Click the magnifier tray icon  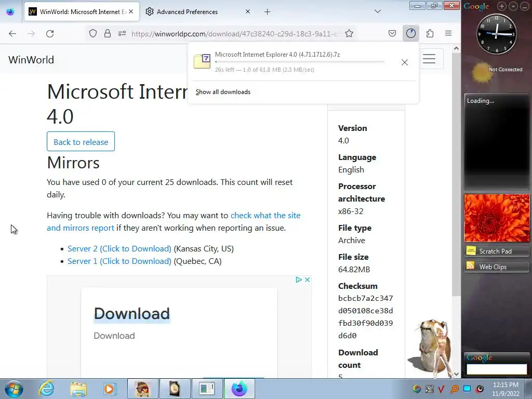click(454, 389)
